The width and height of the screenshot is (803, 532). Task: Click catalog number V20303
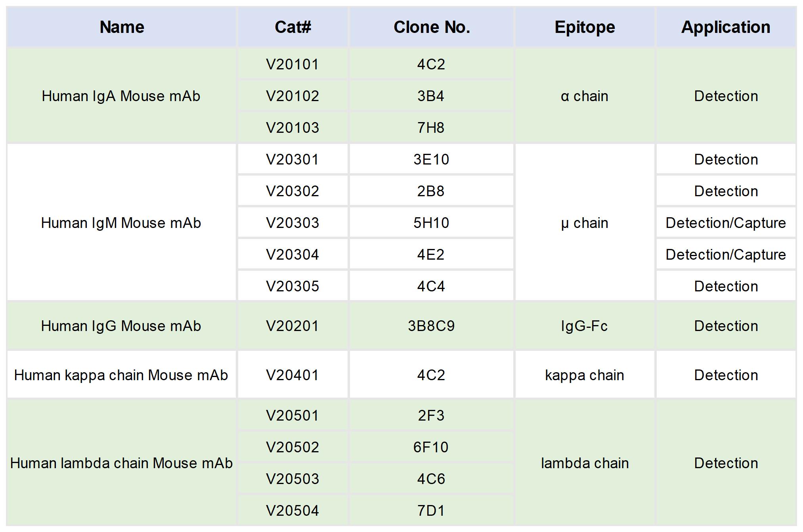293,223
